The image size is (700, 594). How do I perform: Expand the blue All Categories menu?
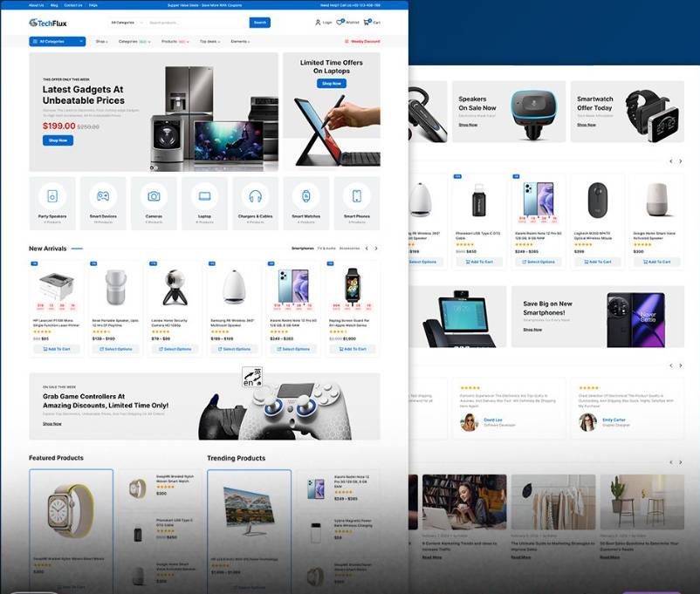click(x=57, y=42)
